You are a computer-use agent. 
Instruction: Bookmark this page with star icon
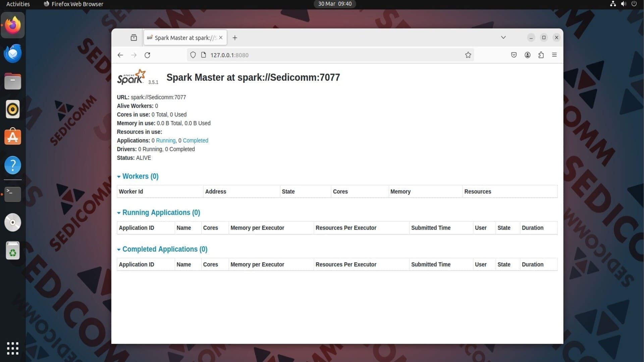point(468,55)
